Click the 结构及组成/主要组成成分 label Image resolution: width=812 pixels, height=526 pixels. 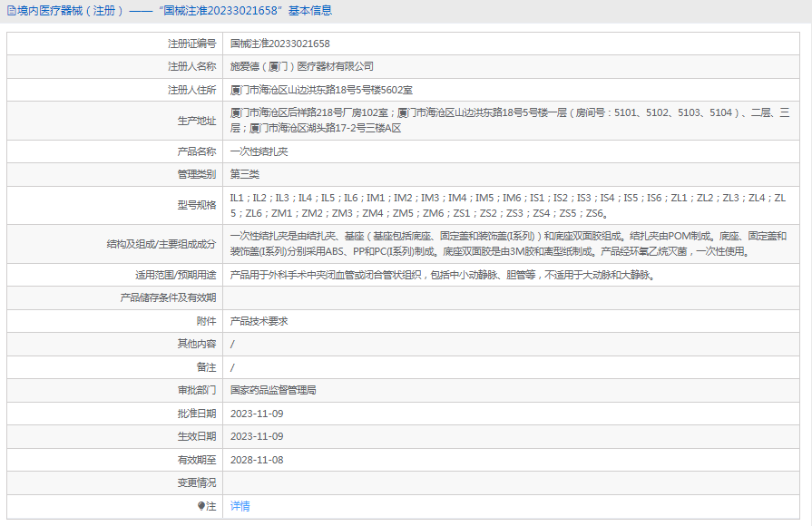coord(161,243)
